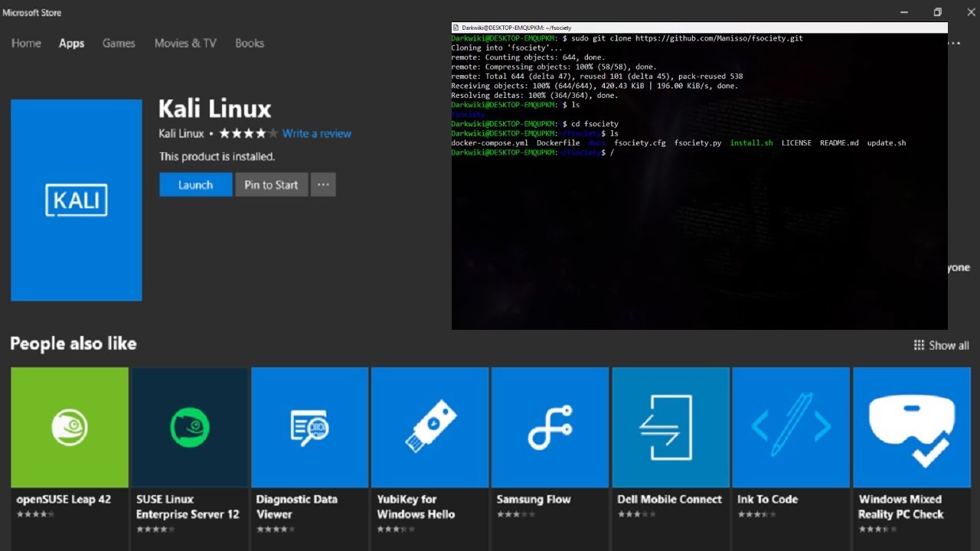
Task: Click fsociety.cfg in the terminal listing
Action: click(640, 143)
